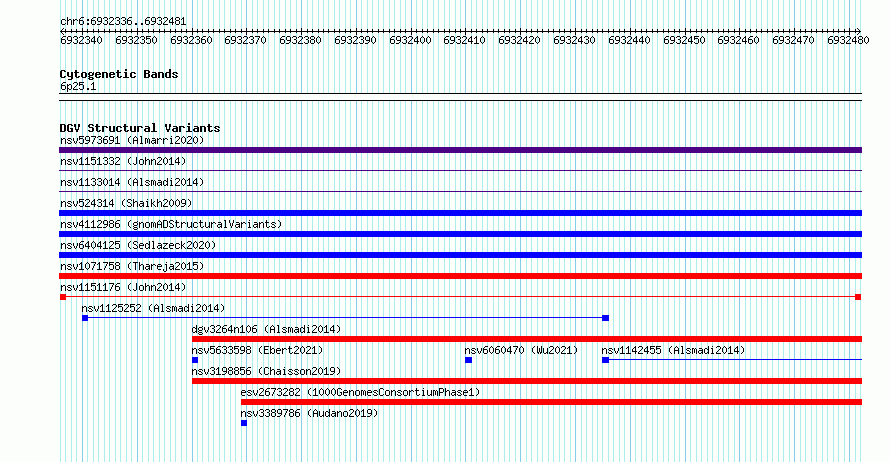
Task: Open nsv1133014 (Alsmadi2014) variant label
Action: pos(132,182)
